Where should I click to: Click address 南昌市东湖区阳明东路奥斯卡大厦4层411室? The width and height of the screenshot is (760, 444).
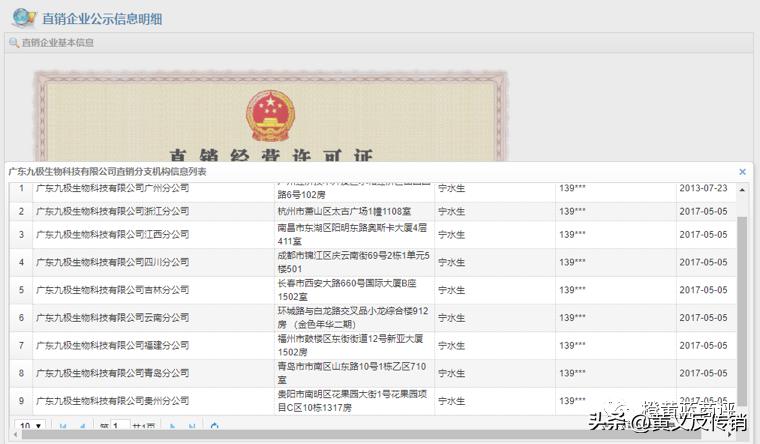pyautogui.click(x=352, y=235)
